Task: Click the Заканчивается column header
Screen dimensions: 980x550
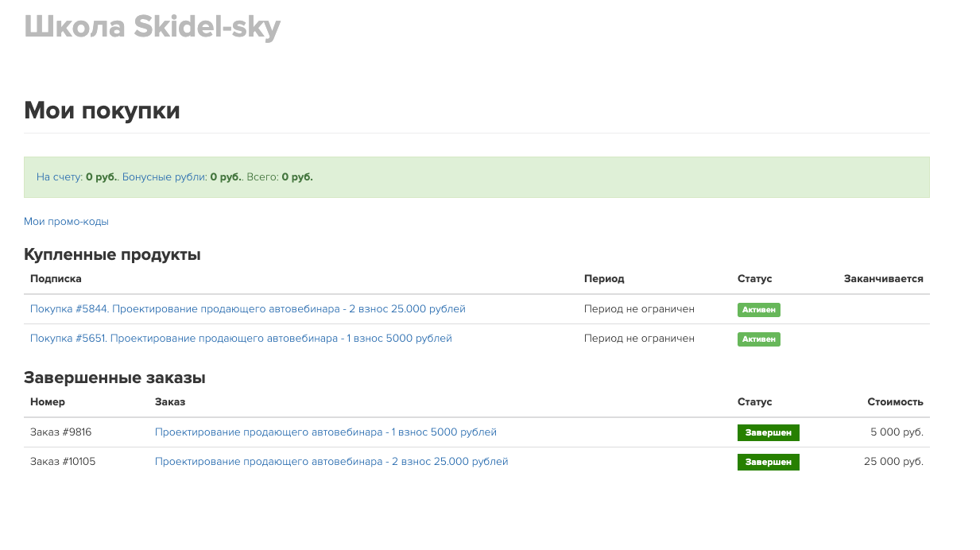Action: (x=884, y=279)
